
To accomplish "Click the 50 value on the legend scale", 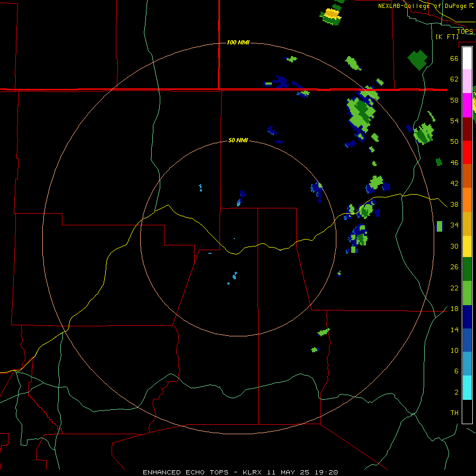I will [454, 142].
